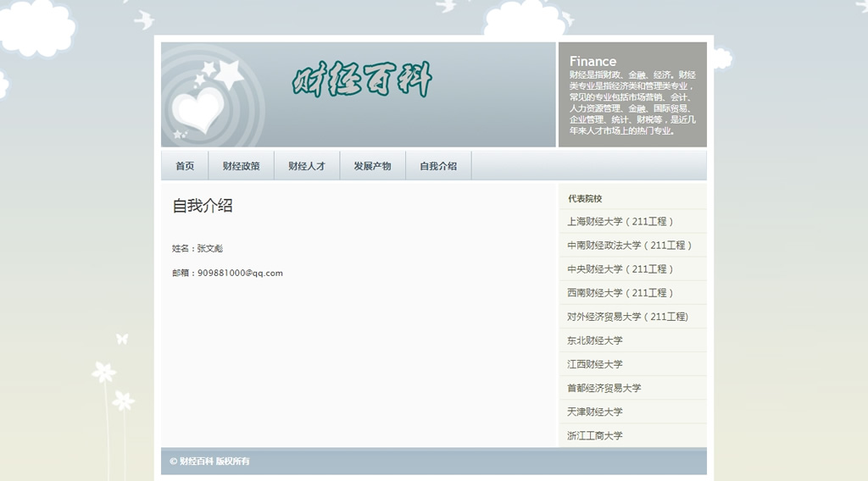Open the 自我介绍 navigation tab
This screenshot has width=868, height=481.
pyautogui.click(x=438, y=166)
